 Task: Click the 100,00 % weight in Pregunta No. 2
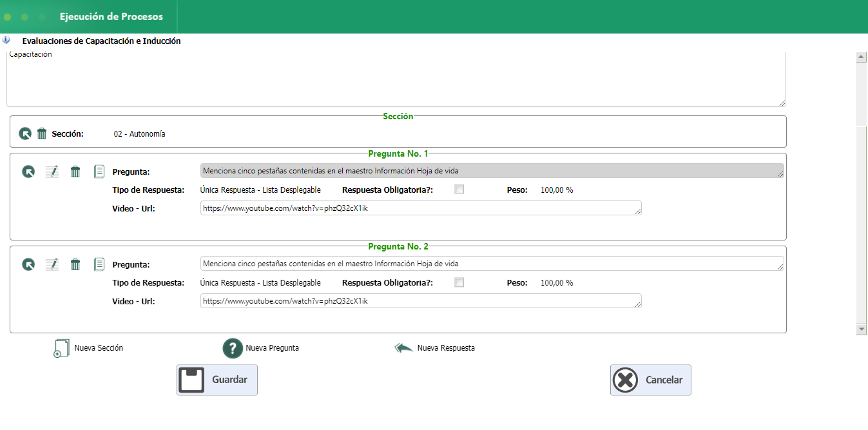(x=557, y=283)
